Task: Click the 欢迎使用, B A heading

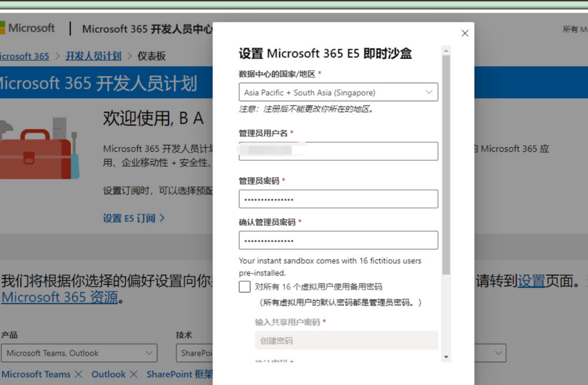Action: point(154,118)
